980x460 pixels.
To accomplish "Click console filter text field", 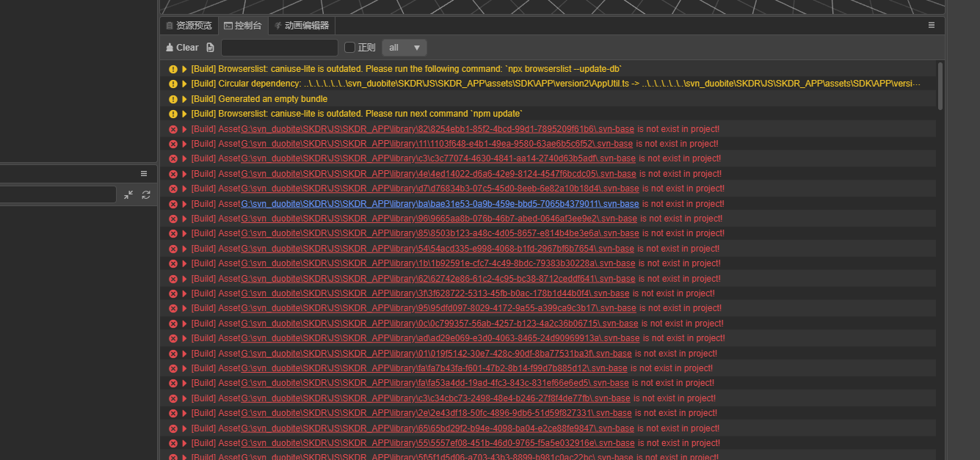I will click(280, 48).
